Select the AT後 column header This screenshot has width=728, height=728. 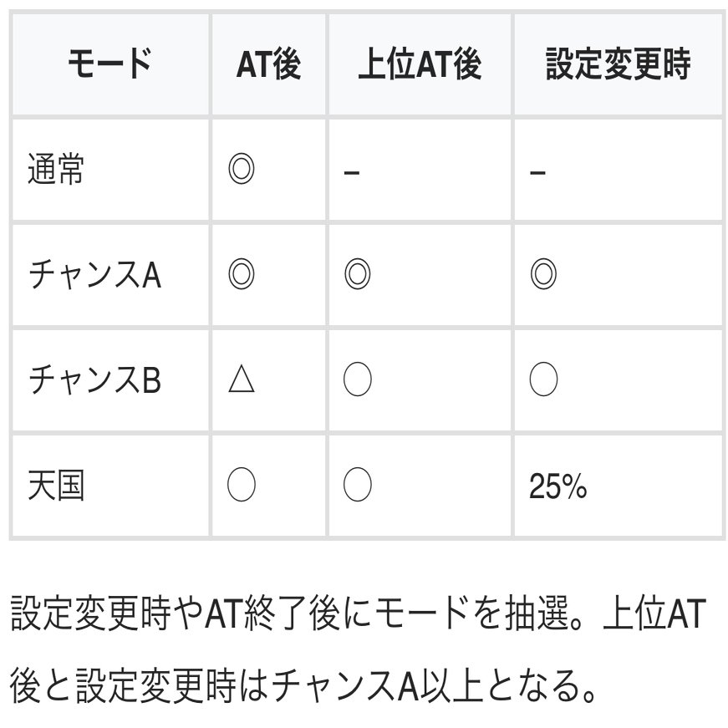click(269, 64)
